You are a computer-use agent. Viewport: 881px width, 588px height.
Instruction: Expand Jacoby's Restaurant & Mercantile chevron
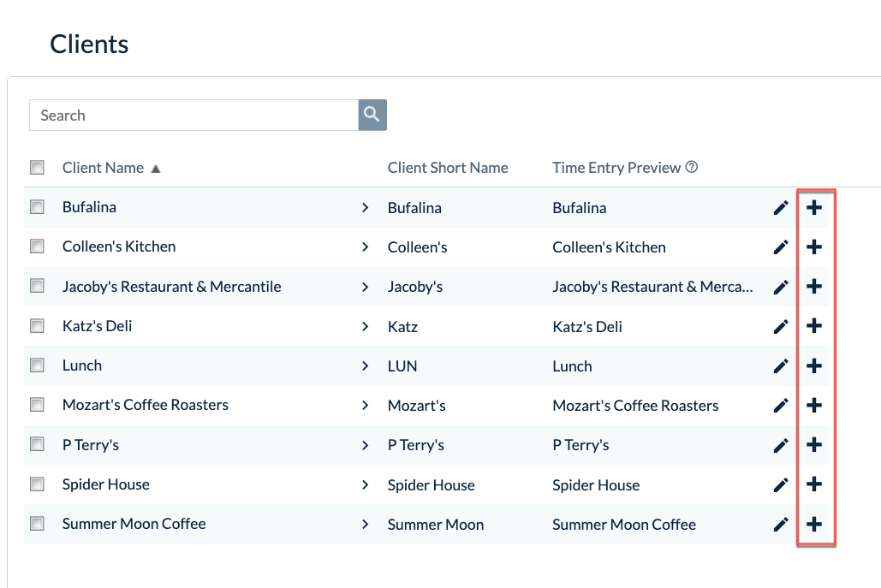(x=366, y=287)
